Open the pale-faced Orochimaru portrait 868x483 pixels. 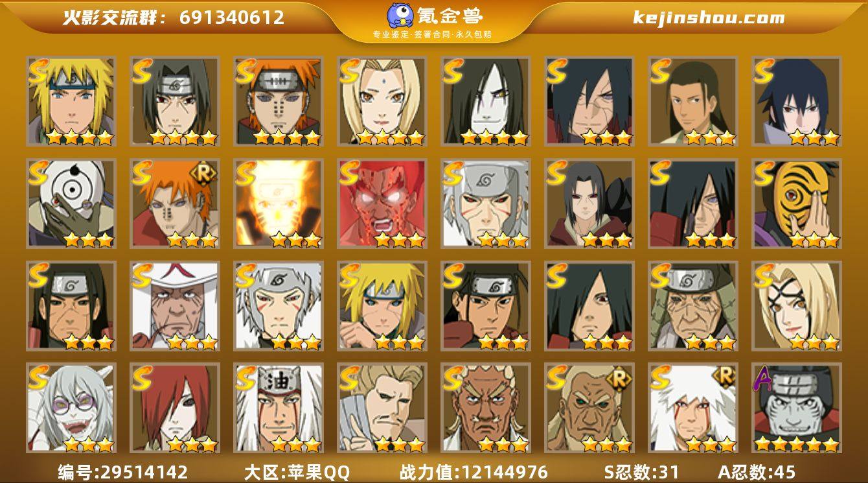(486, 101)
